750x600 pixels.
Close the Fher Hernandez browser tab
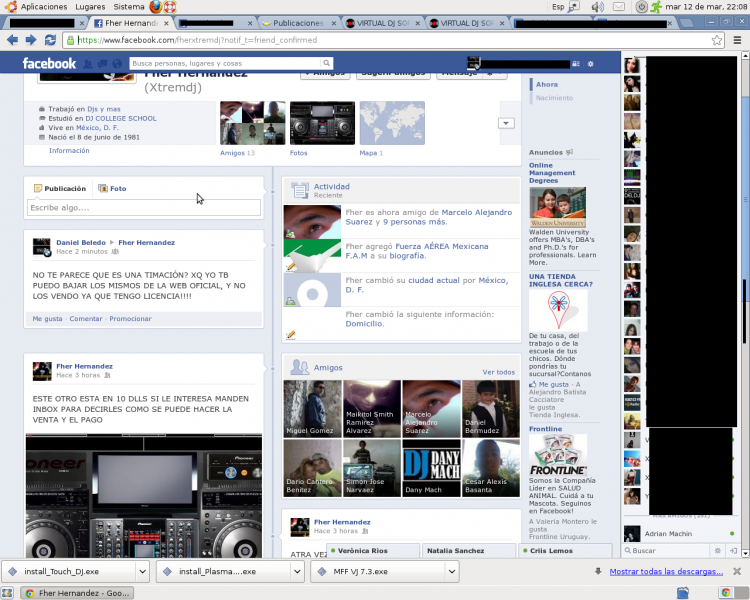click(x=166, y=23)
